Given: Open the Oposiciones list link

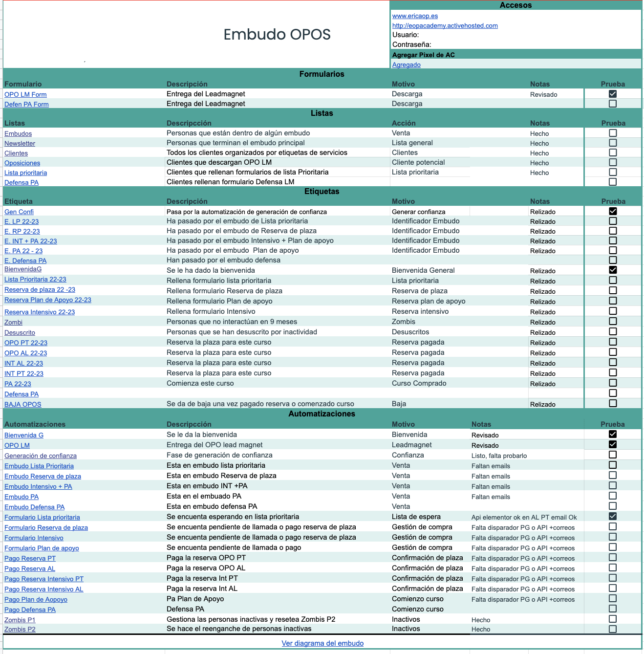Looking at the screenshot, I should click(22, 163).
